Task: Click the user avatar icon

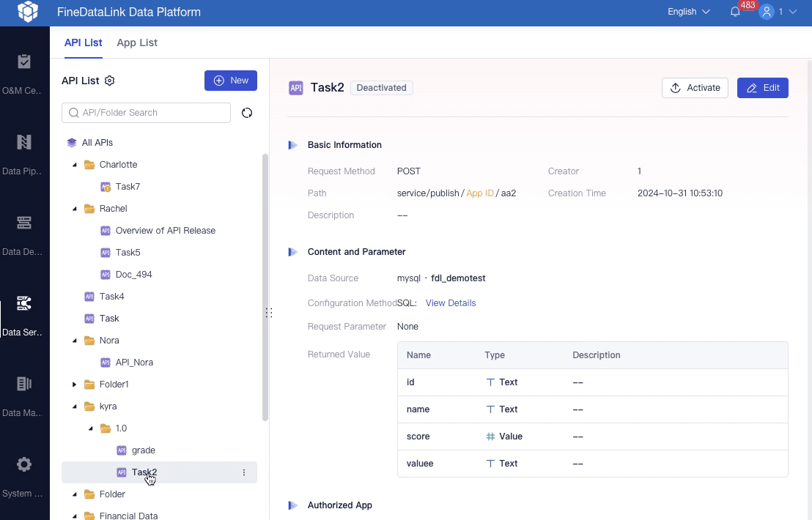Action: (767, 12)
